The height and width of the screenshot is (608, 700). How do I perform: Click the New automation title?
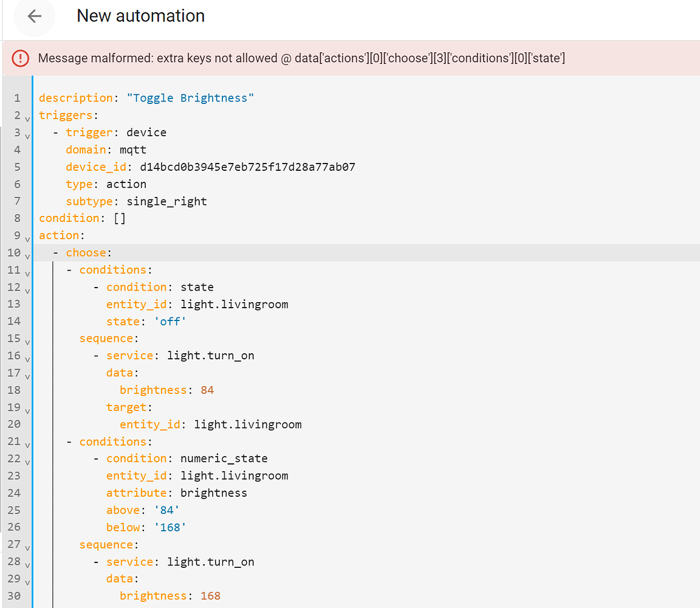(x=140, y=16)
